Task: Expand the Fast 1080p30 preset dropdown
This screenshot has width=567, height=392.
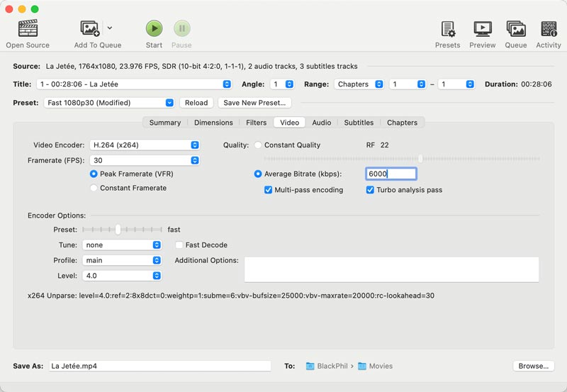Action: pos(109,103)
